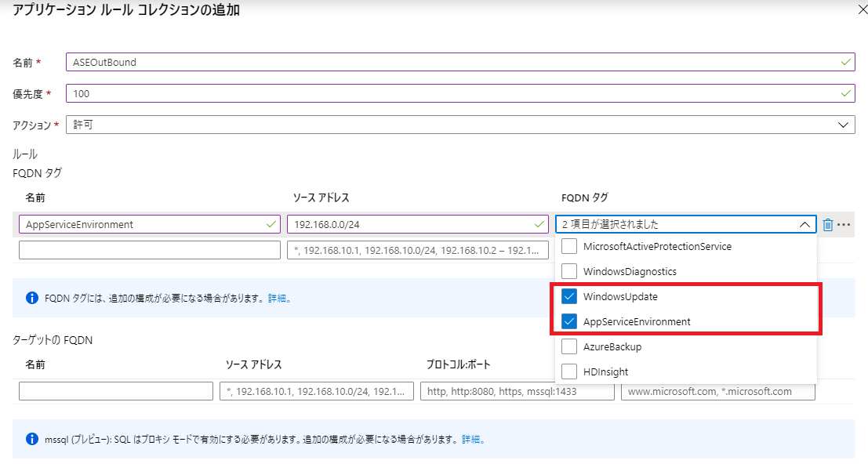Tick the AzureBackup checkbox
868x471 pixels.
pyautogui.click(x=569, y=346)
